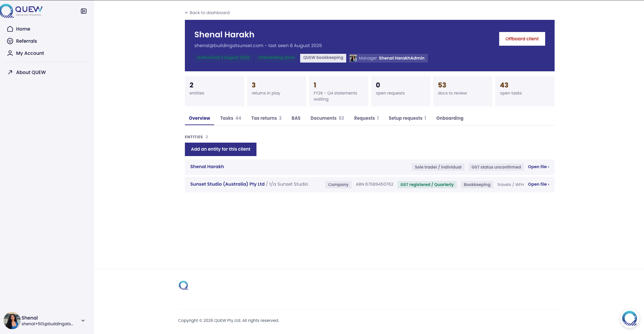Go back to dashboard

pyautogui.click(x=207, y=13)
